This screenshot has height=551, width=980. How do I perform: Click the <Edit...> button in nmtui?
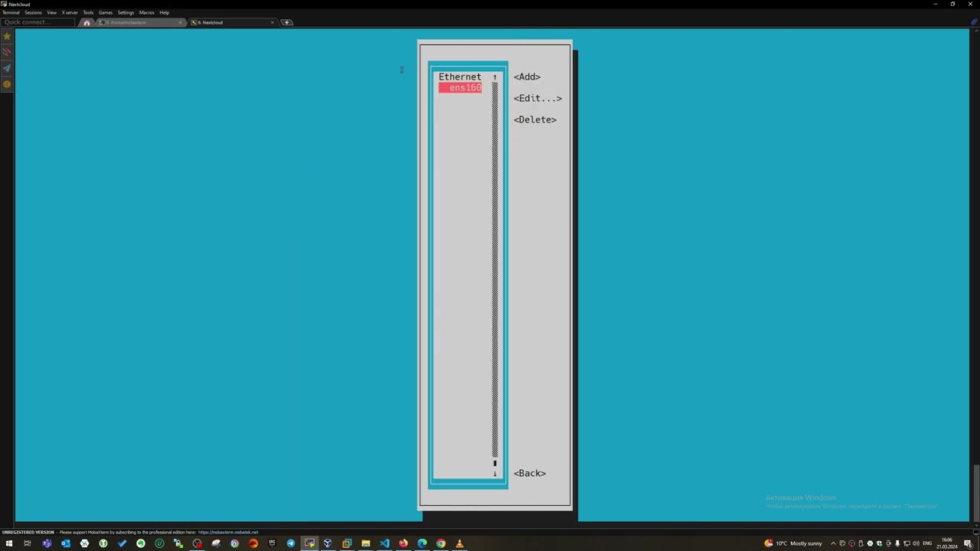(x=537, y=98)
